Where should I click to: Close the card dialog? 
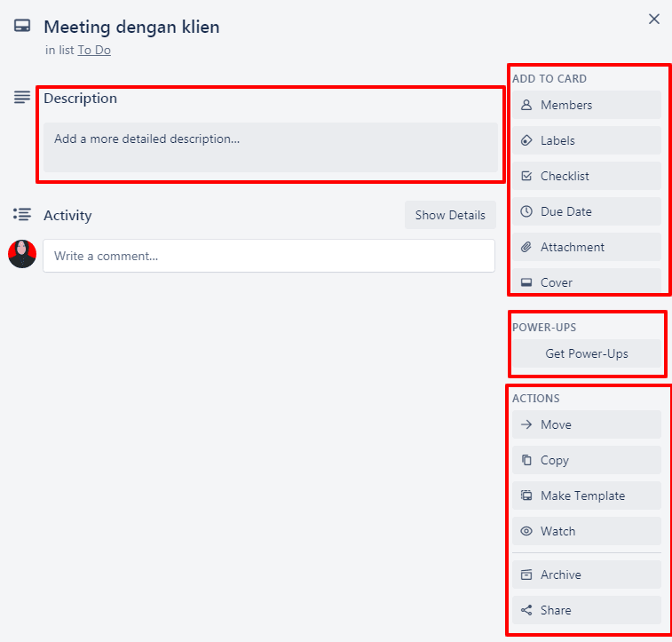point(654,19)
